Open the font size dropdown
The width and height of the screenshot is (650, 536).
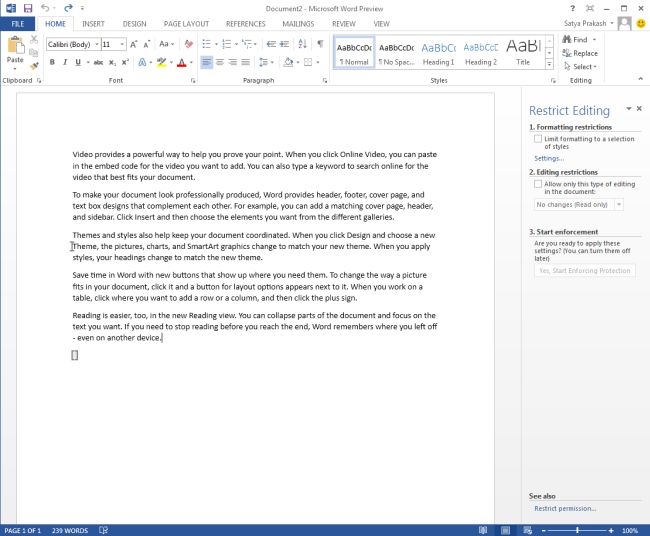pos(122,44)
